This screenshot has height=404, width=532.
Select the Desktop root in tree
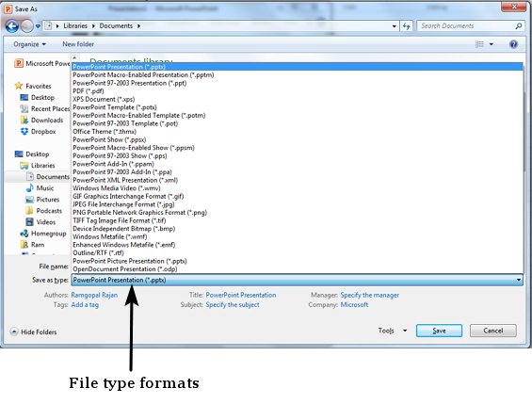pyautogui.click(x=32, y=154)
